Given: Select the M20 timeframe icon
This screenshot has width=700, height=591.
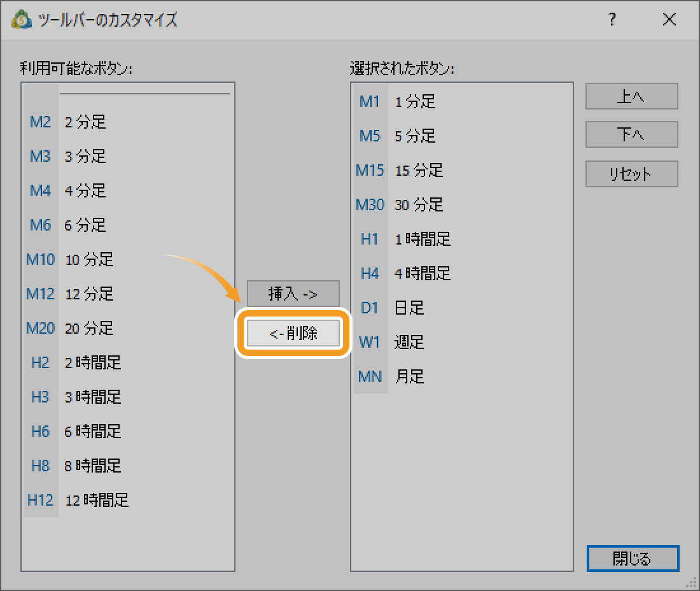Looking at the screenshot, I should (x=40, y=329).
